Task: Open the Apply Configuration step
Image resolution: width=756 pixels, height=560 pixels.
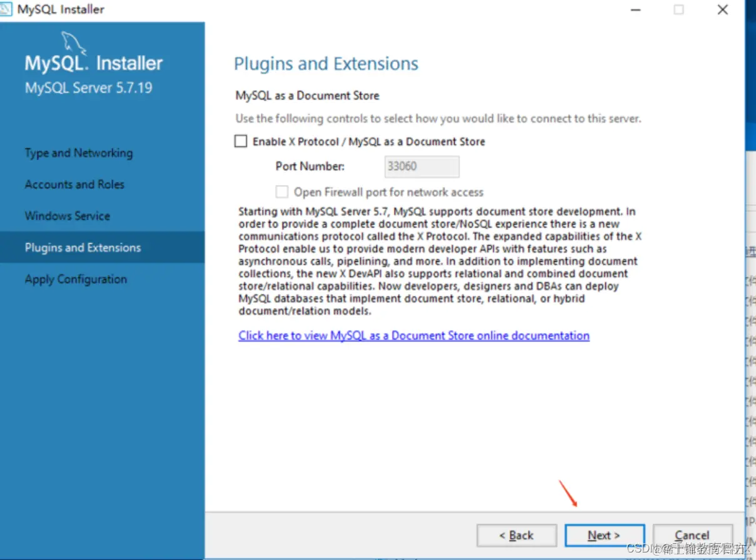Action: 76,279
